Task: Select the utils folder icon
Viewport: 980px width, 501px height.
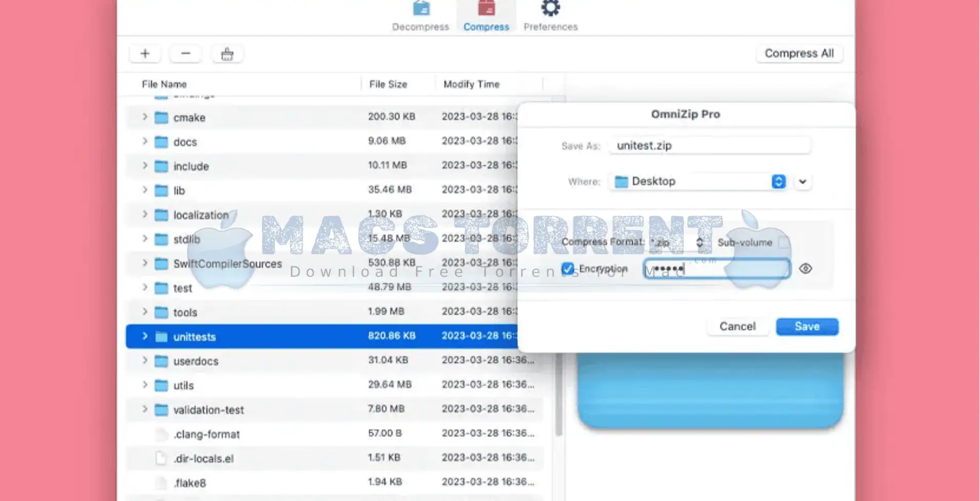Action: (x=161, y=386)
